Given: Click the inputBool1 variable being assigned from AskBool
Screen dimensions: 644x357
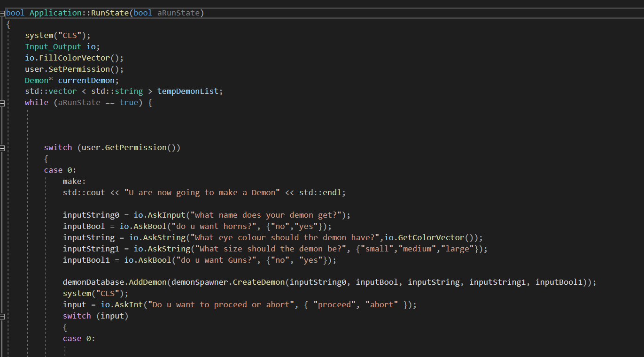Looking at the screenshot, I should coord(86,260).
